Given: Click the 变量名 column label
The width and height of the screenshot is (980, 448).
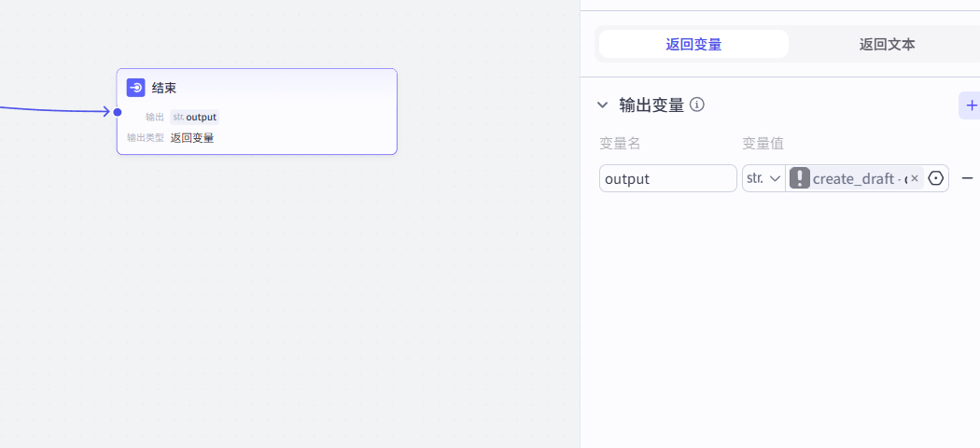Looking at the screenshot, I should click(x=620, y=144).
